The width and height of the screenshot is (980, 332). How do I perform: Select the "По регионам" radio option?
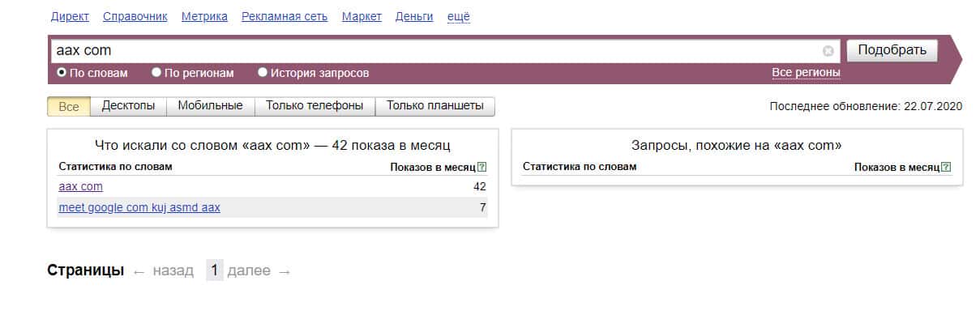point(156,73)
